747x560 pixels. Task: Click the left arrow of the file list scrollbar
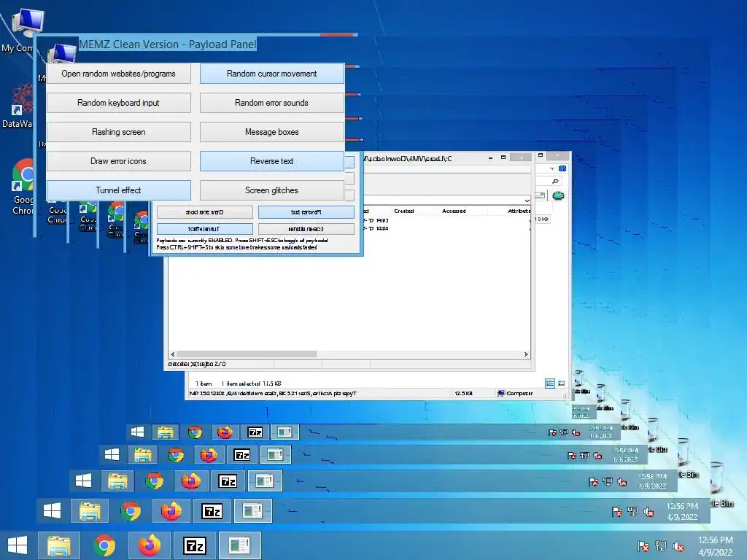(173, 354)
